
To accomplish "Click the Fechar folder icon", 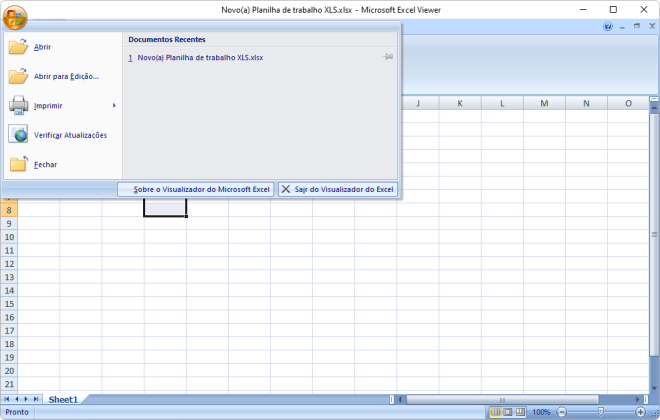I will point(19,164).
